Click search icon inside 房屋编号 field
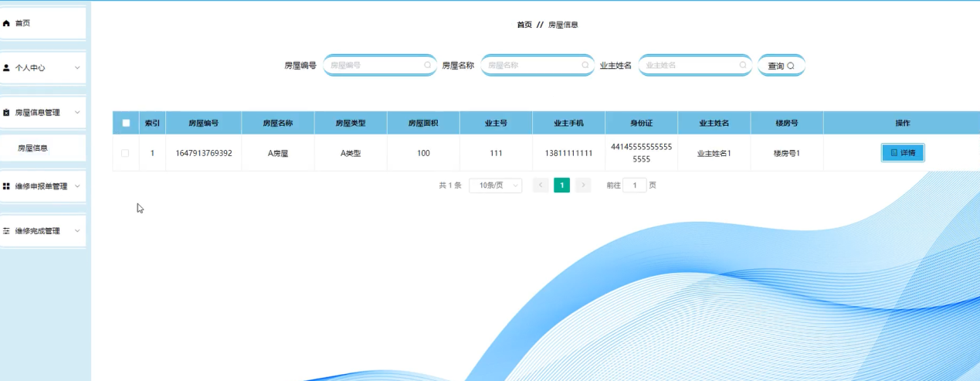Image resolution: width=980 pixels, height=381 pixels. 428,66
